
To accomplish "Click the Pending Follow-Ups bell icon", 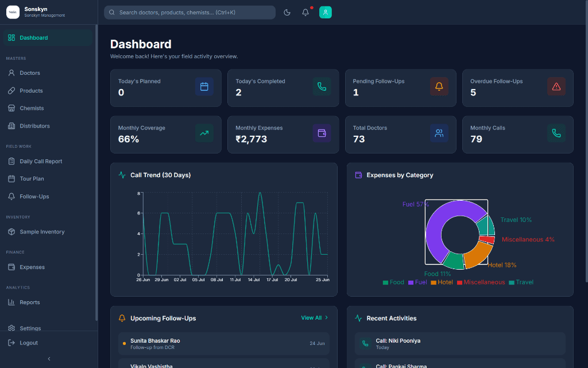I will (x=439, y=87).
